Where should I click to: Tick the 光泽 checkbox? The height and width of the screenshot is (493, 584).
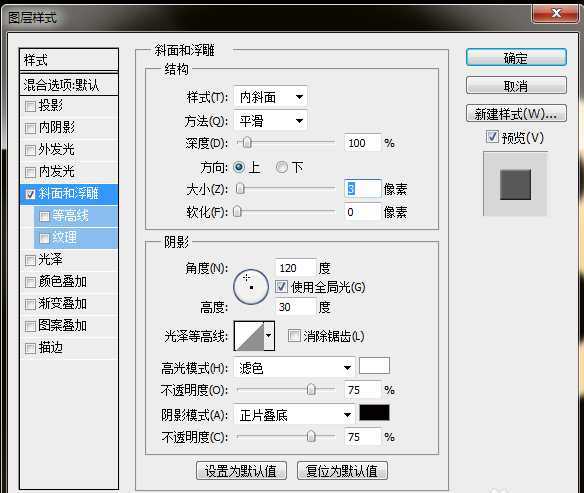[30, 260]
